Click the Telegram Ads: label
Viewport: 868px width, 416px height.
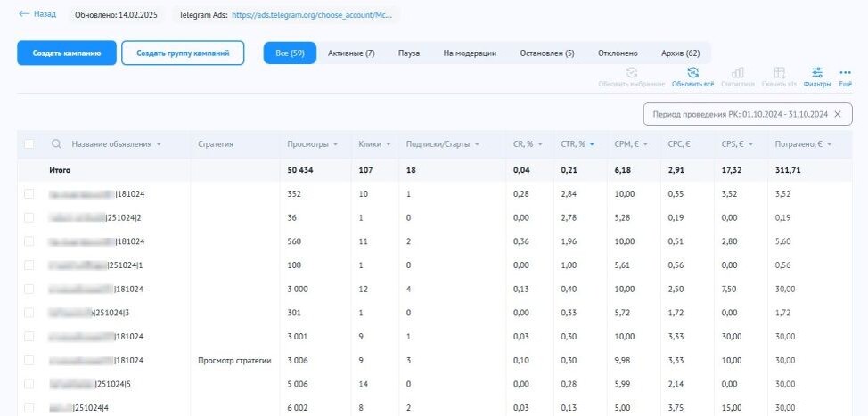[x=203, y=15]
